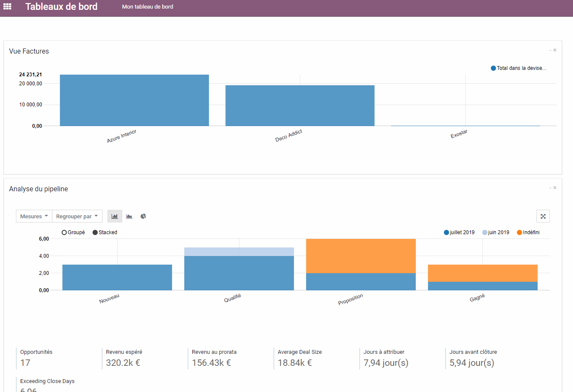Close the Vue Factures panel
573x392 pixels.
click(555, 50)
